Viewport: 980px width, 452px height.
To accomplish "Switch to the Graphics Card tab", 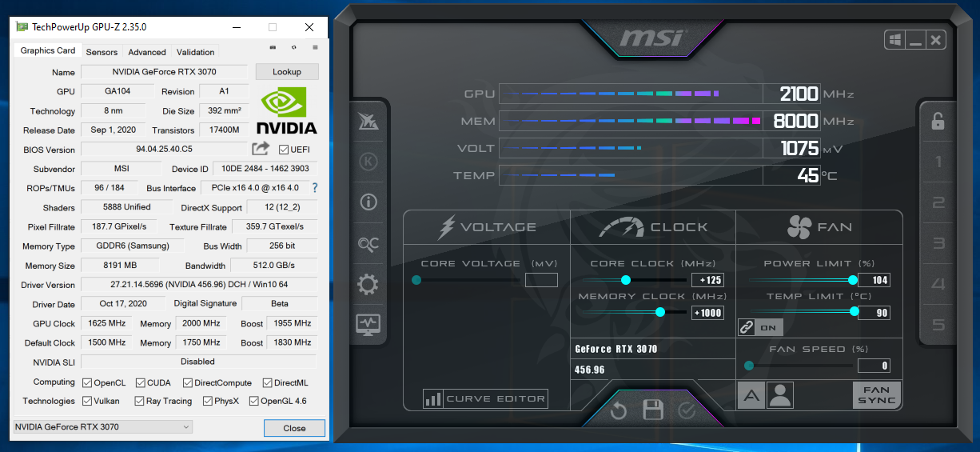I will tap(48, 50).
